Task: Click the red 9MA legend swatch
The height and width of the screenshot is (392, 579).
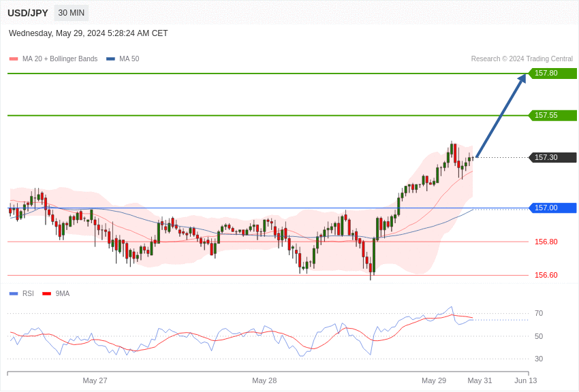Action: pyautogui.click(x=47, y=293)
